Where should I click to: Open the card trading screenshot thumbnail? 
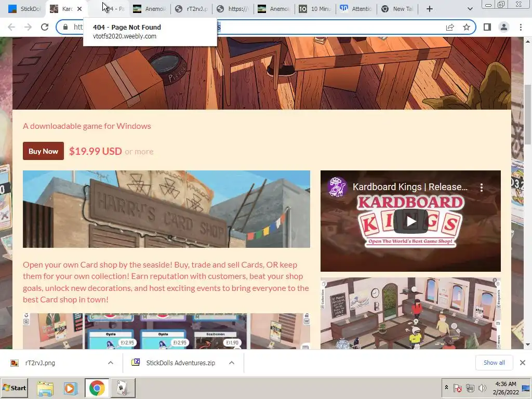coord(166,331)
